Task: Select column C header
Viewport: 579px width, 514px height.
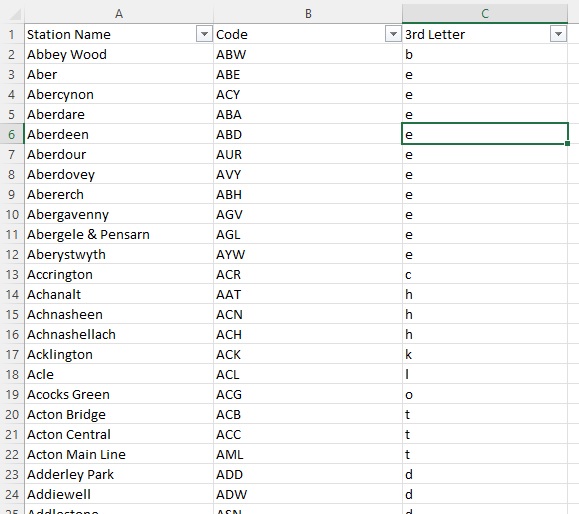Action: pyautogui.click(x=485, y=14)
